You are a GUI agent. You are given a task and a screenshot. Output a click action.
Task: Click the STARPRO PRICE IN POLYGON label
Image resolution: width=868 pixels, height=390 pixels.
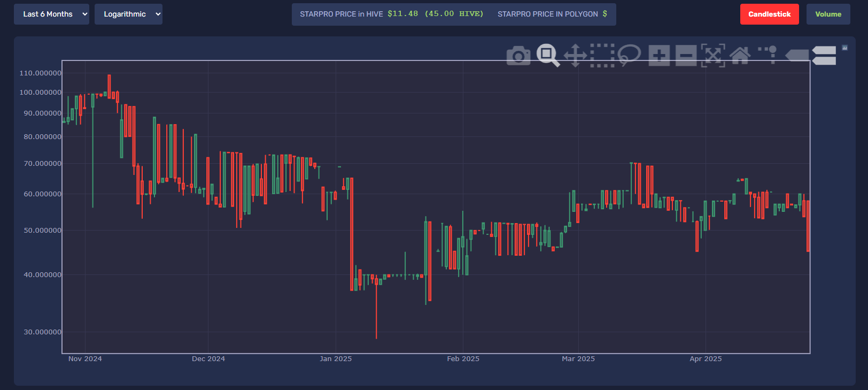548,14
